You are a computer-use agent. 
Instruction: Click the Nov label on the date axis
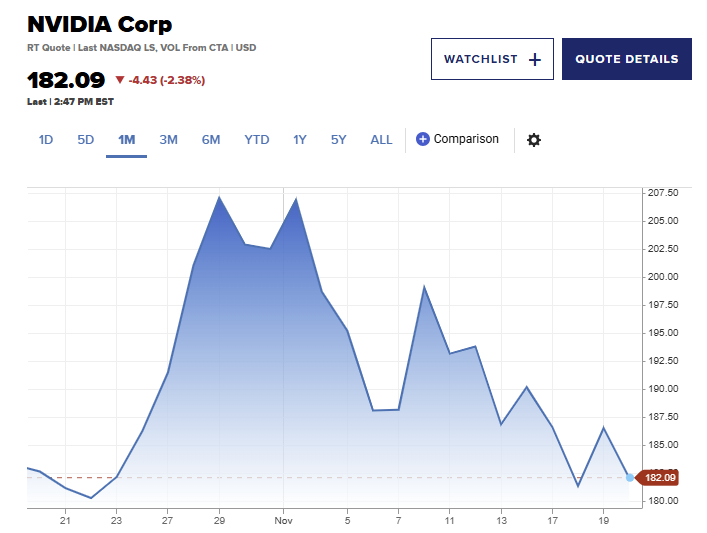coord(284,520)
